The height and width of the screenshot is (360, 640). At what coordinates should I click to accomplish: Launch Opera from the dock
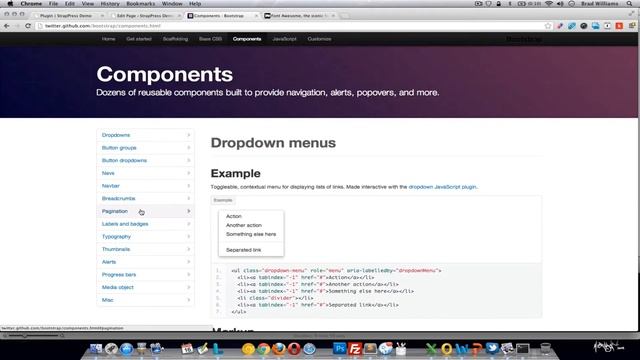(x=294, y=349)
